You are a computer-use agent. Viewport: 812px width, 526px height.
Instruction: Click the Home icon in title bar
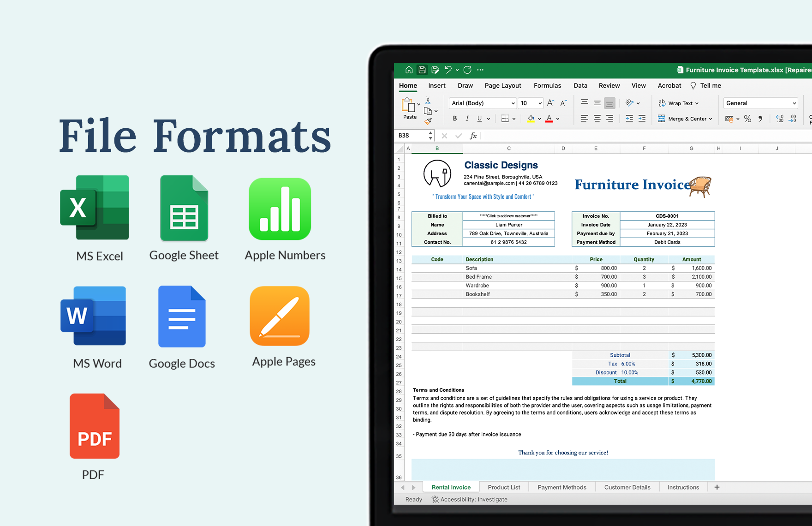pyautogui.click(x=409, y=70)
